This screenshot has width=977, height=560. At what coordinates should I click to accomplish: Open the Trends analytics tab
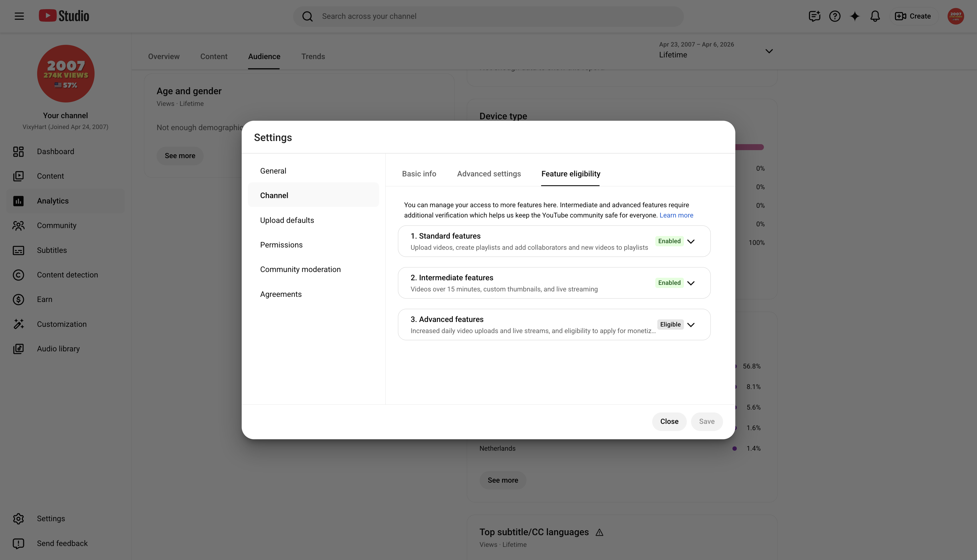[313, 57]
